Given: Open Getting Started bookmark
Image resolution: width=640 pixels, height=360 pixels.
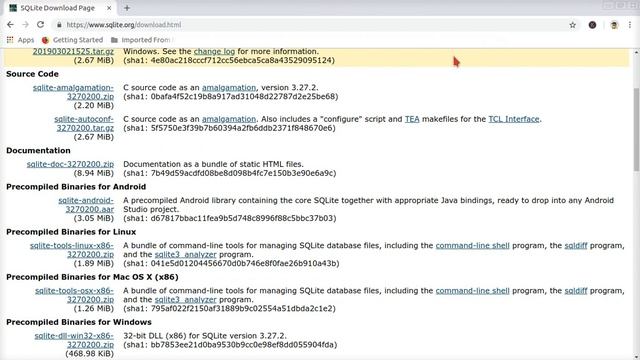Looking at the screenshot, I should click(72, 40).
